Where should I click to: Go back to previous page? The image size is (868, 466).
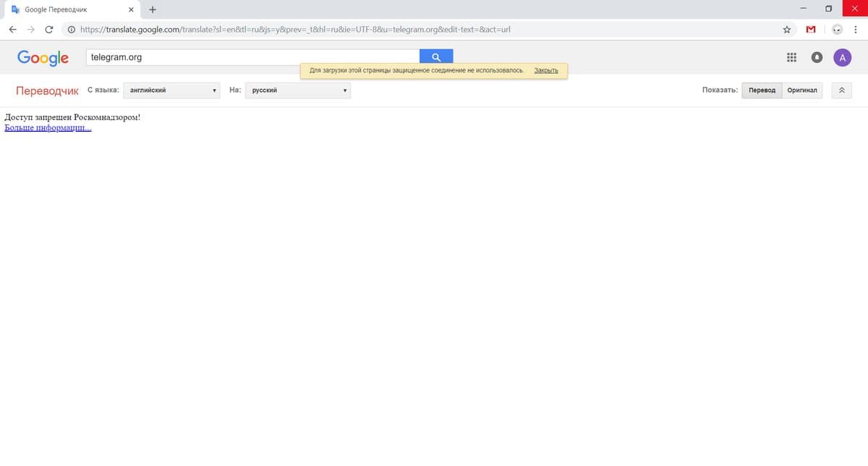[13, 30]
